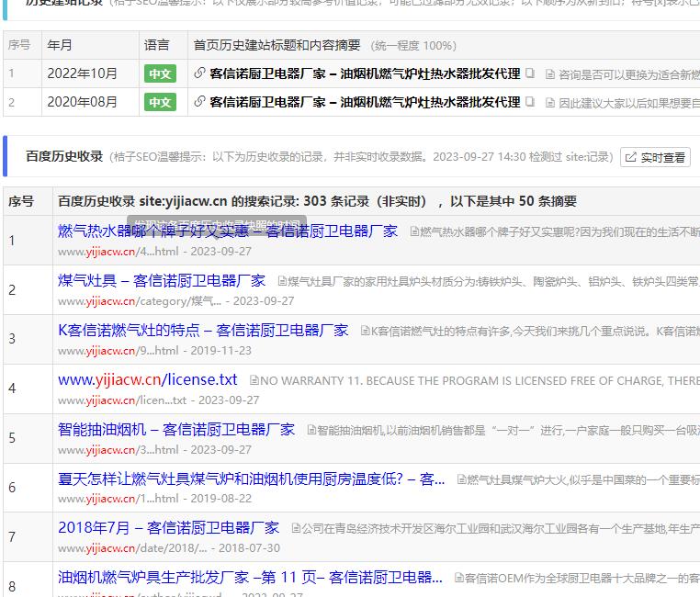700x597 pixels.
Task: Click the URL www.yijiacw.cn/licen...txt
Action: coord(122,400)
